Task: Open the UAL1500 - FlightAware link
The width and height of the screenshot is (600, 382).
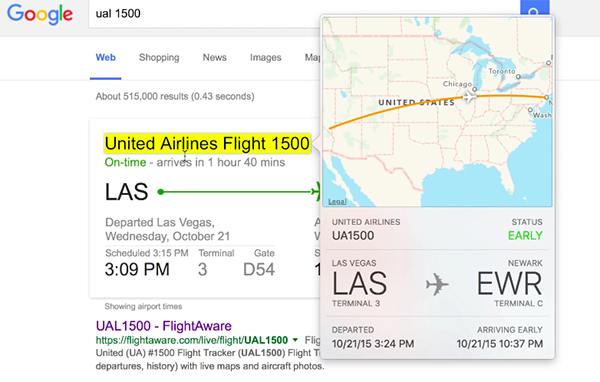Action: (164, 326)
